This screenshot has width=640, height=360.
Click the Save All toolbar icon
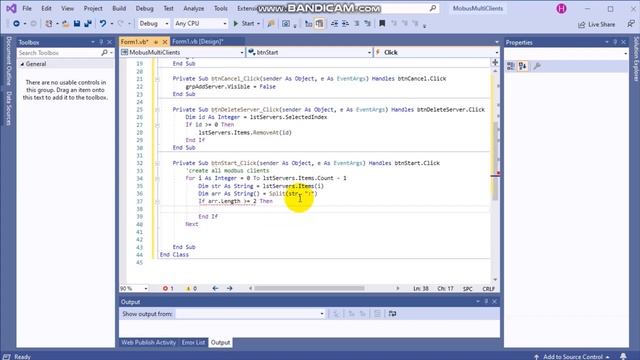tap(88, 24)
